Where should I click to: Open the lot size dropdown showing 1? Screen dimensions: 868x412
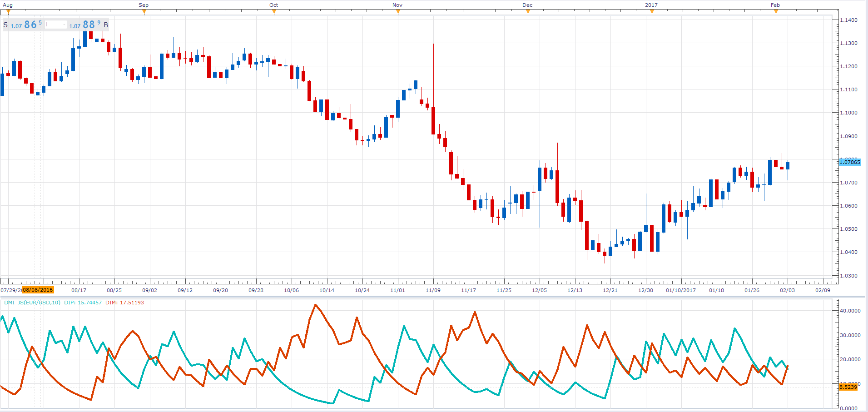(56, 25)
